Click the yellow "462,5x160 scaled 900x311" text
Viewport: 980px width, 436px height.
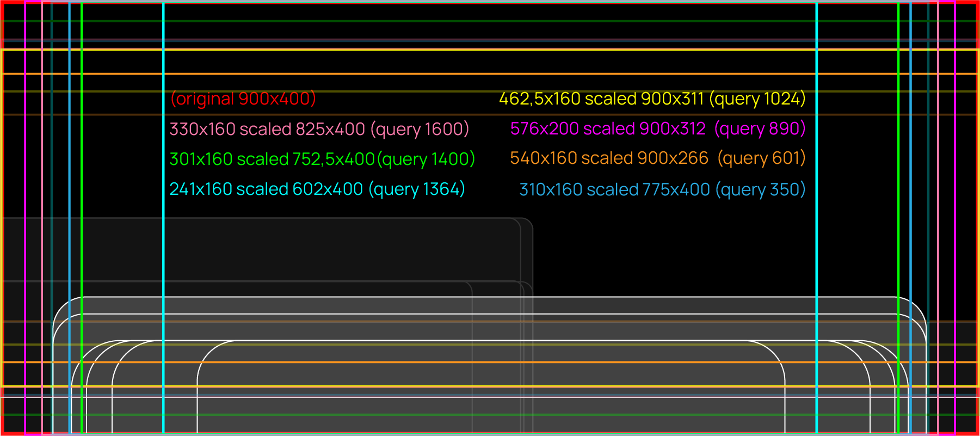(x=601, y=99)
